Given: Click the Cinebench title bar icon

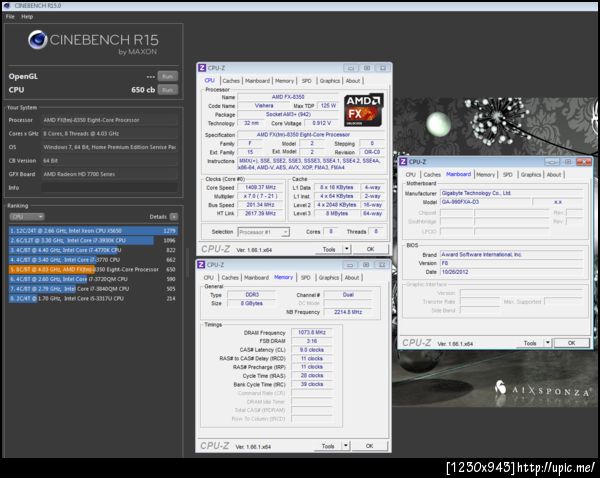Looking at the screenshot, I should point(6,5).
